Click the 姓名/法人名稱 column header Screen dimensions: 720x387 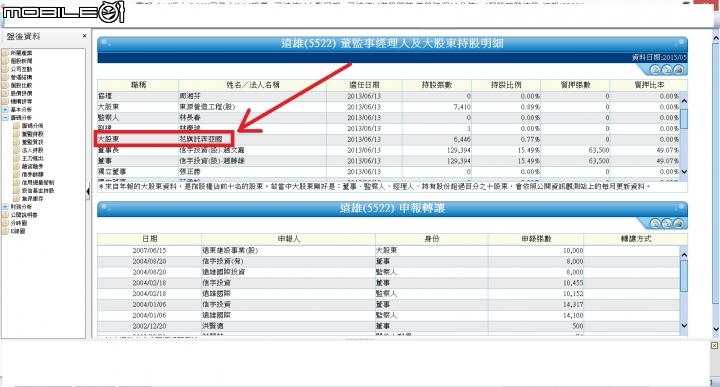point(253,85)
